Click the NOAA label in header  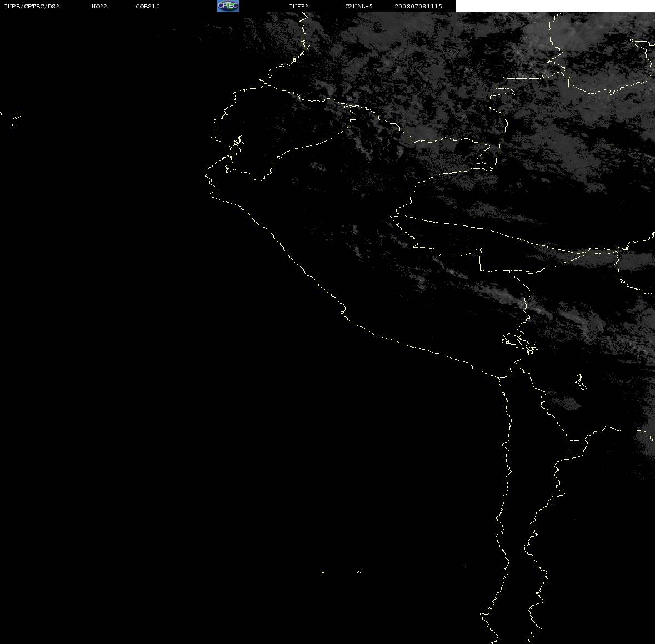pyautogui.click(x=99, y=6)
